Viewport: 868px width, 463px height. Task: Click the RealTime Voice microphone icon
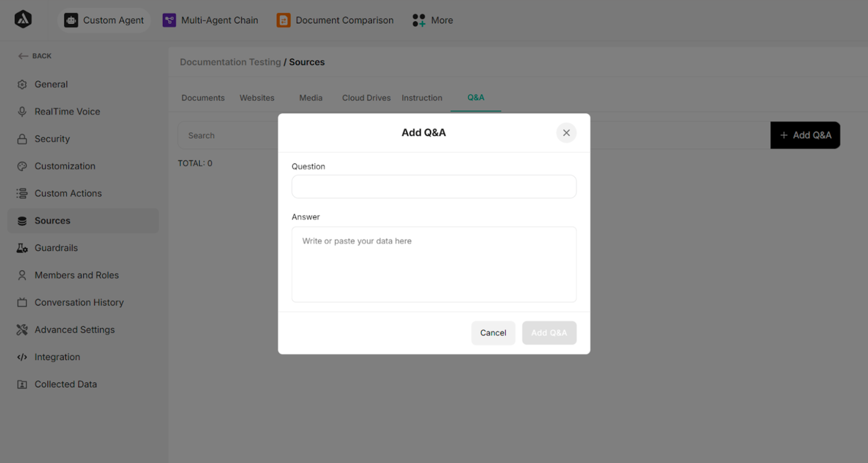pos(22,112)
